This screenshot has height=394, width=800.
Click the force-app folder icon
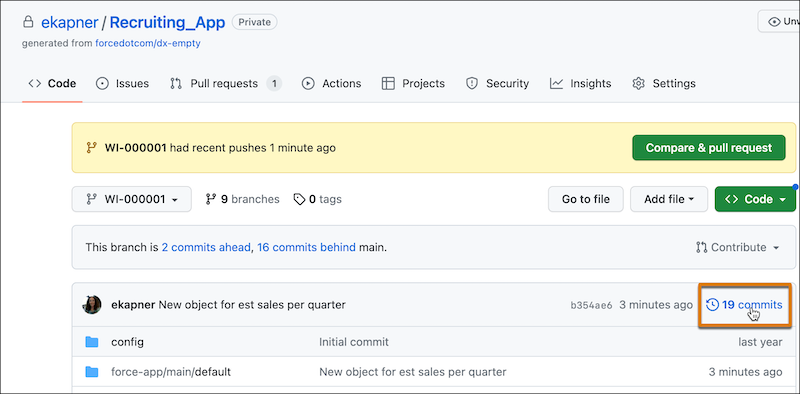point(92,372)
